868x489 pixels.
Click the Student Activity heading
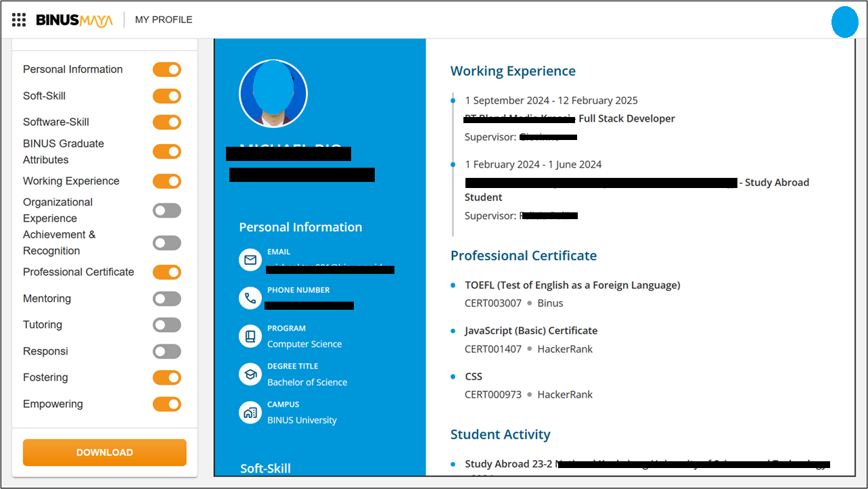click(x=501, y=434)
